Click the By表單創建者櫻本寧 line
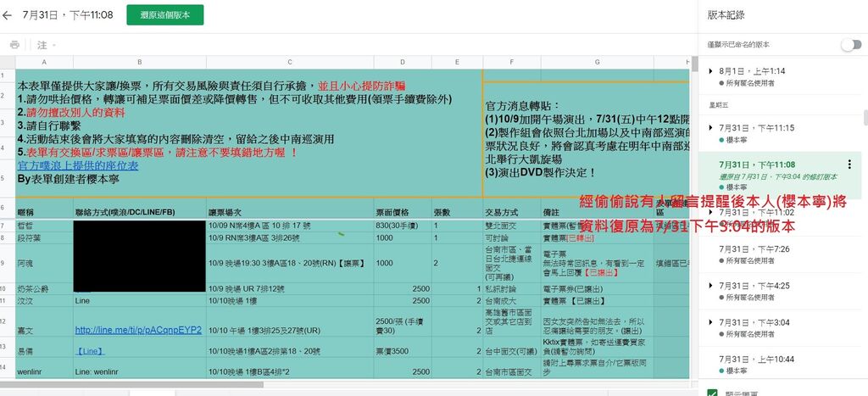Viewport: 868px width, 396px height. point(69,179)
